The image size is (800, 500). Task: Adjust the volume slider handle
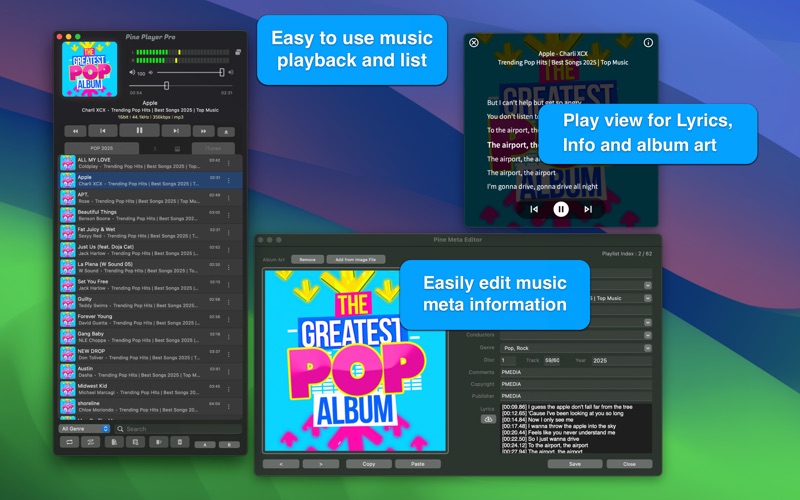[x=222, y=72]
